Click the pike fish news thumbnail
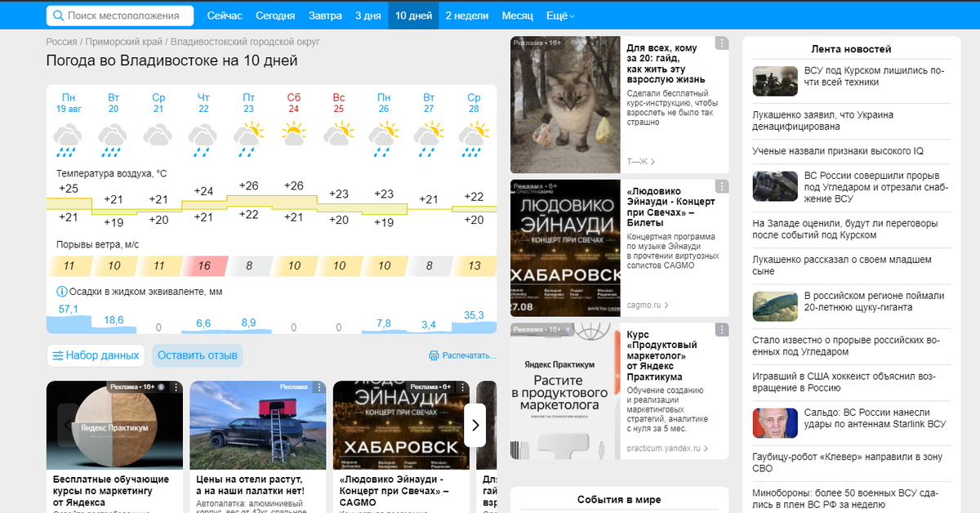The width and height of the screenshot is (980, 513). (775, 306)
